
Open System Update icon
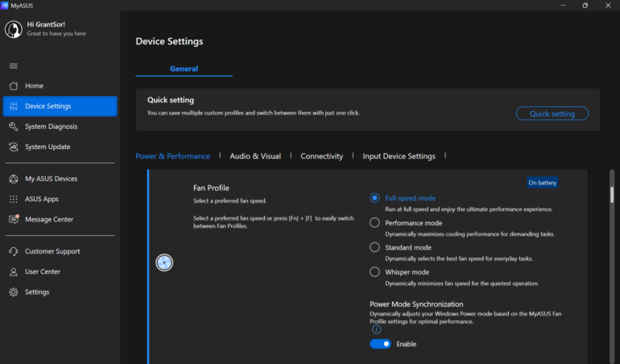coord(14,147)
